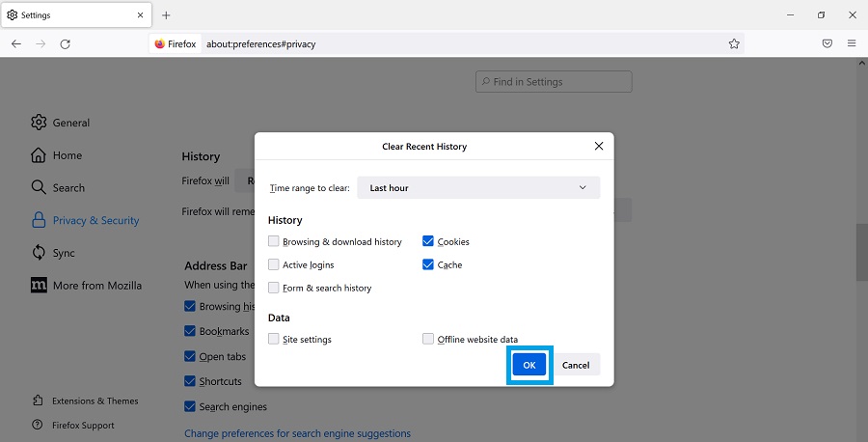Select the General settings category

point(61,123)
